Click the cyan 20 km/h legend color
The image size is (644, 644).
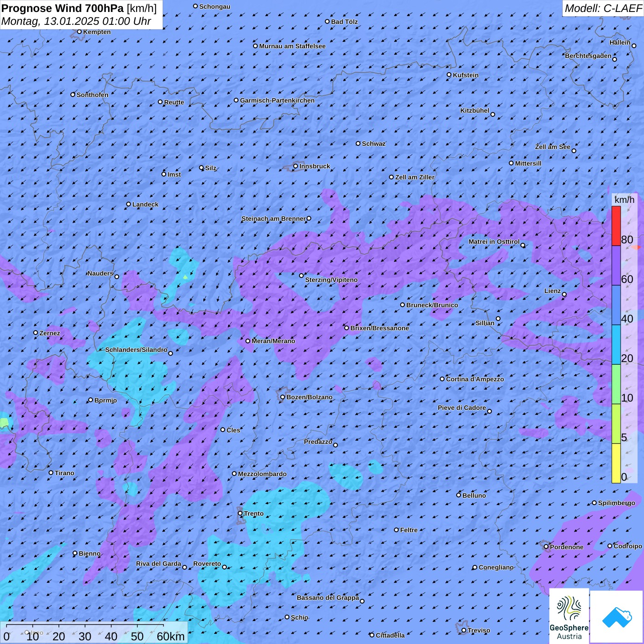616,345
